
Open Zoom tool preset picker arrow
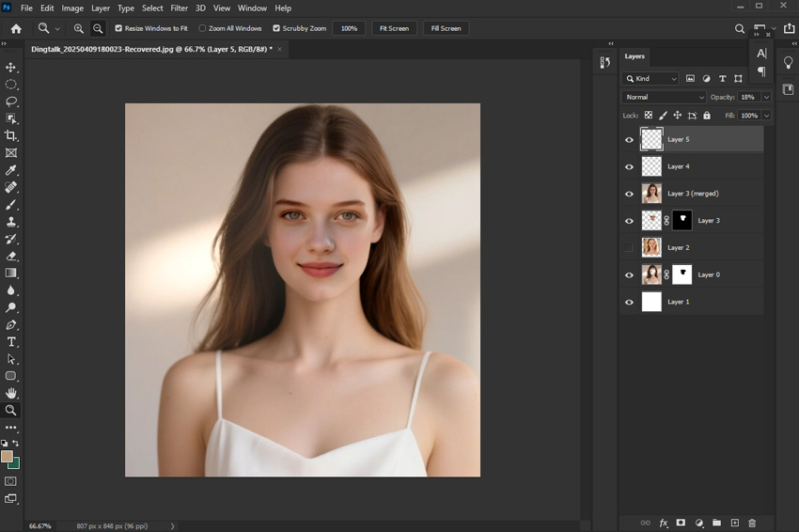(57, 29)
